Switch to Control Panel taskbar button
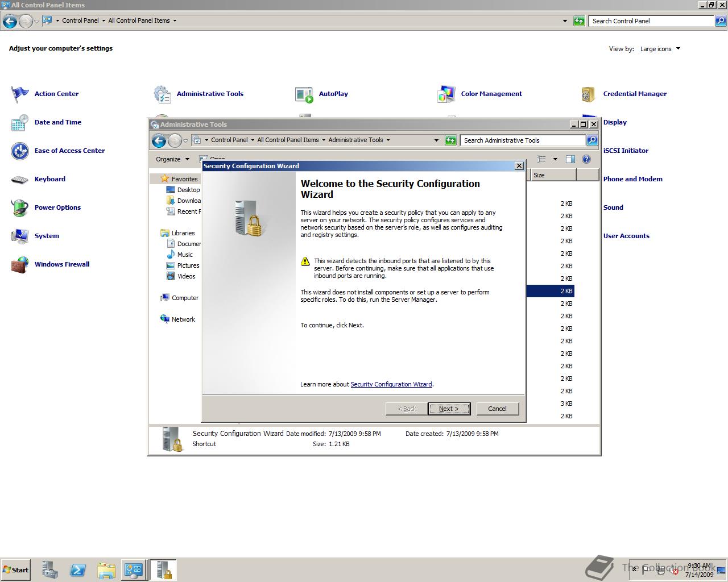728x582 pixels. point(134,570)
